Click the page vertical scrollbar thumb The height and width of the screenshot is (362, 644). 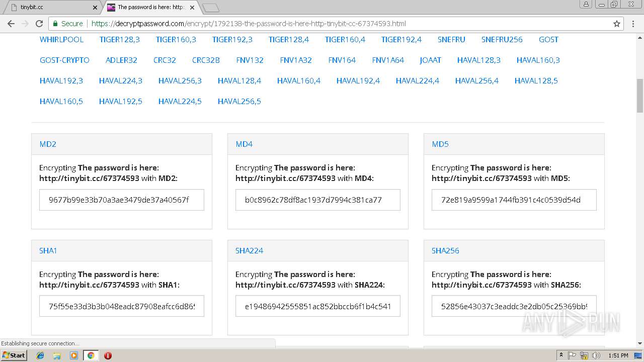640,96
